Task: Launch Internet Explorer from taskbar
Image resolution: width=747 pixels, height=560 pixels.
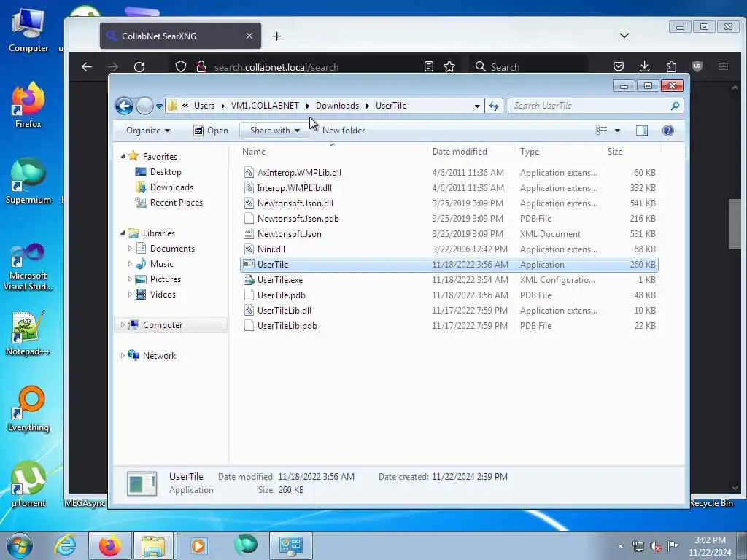Action: 65,545
